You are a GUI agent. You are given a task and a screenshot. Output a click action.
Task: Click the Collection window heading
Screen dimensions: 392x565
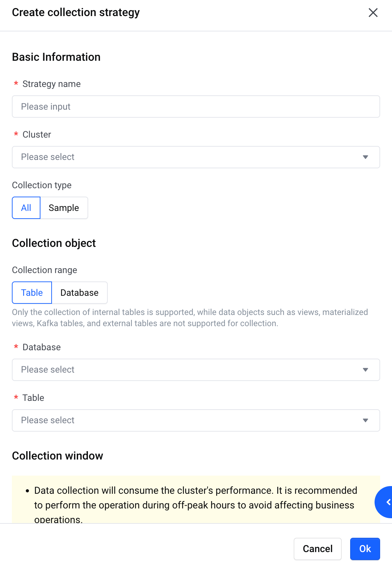coord(58,456)
